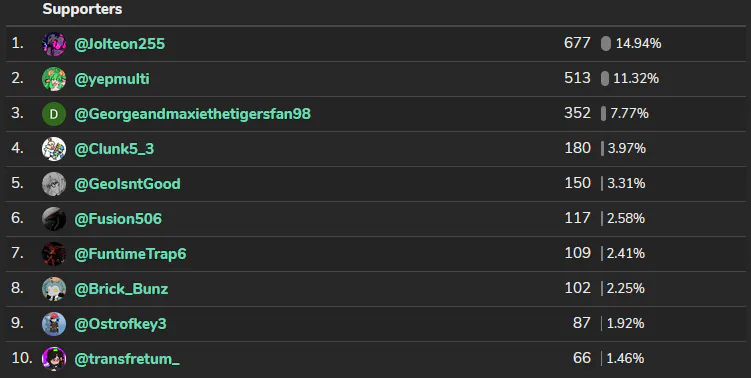Image resolution: width=751 pixels, height=378 pixels.
Task: Open the @Jolteon255 avatar icon
Action: (x=54, y=44)
